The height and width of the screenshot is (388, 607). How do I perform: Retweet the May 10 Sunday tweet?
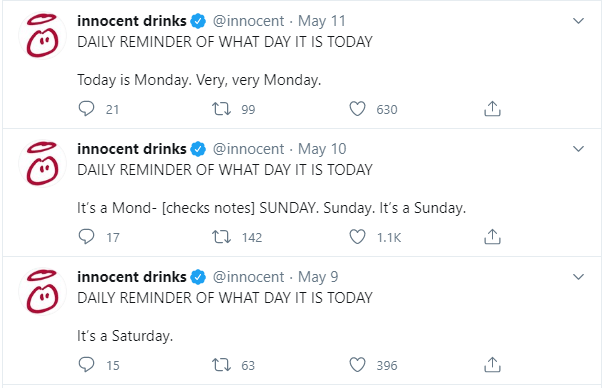click(221, 237)
